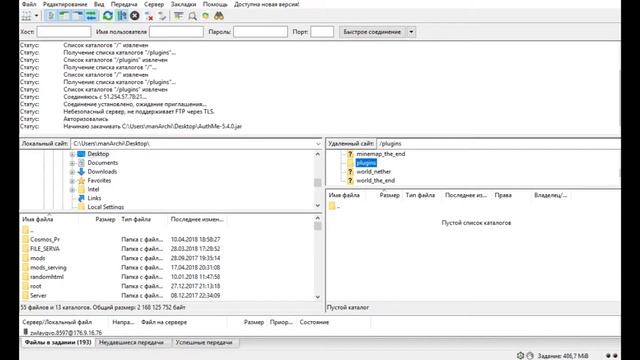Image resolution: width=640 pixels, height=360 pixels.
Task: Toggle the remote directory tree view
Action: (x=78, y=16)
